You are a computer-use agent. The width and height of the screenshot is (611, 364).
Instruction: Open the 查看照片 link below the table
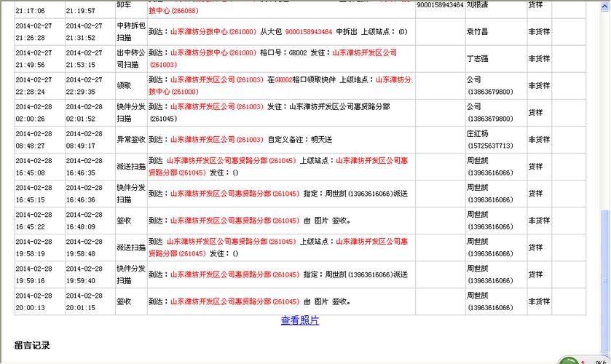(300, 320)
